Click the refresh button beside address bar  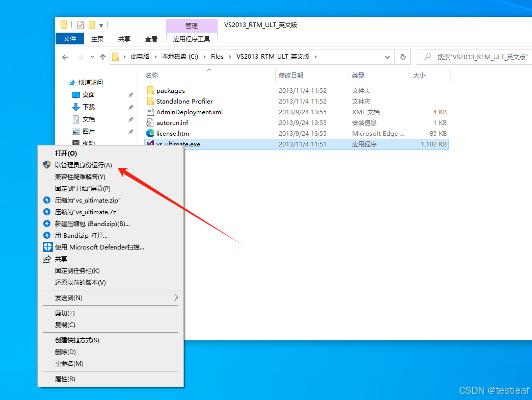click(403, 57)
